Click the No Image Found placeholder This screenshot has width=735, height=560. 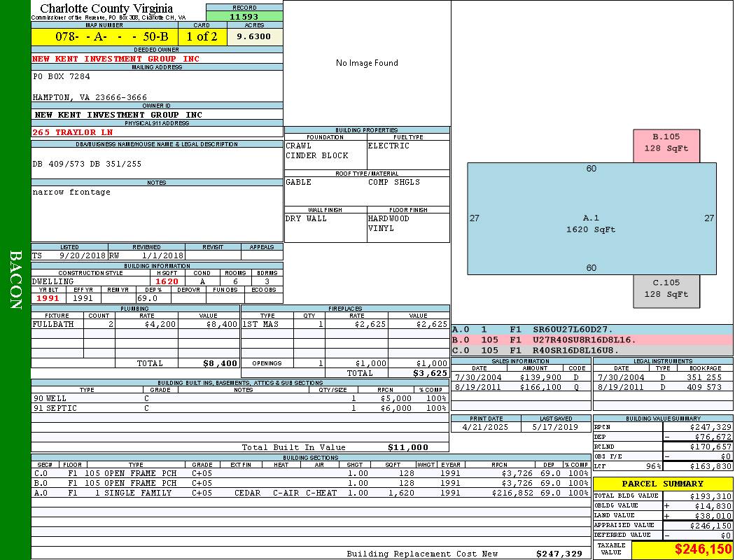[367, 63]
